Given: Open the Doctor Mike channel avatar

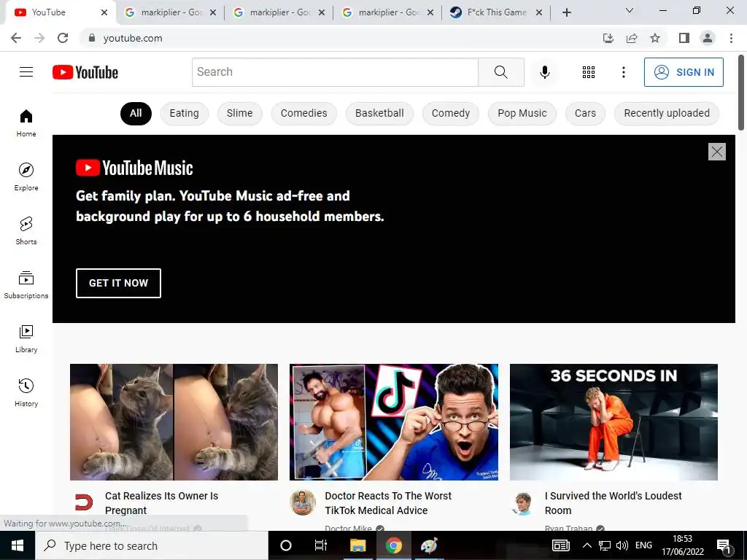Looking at the screenshot, I should pyautogui.click(x=303, y=502).
